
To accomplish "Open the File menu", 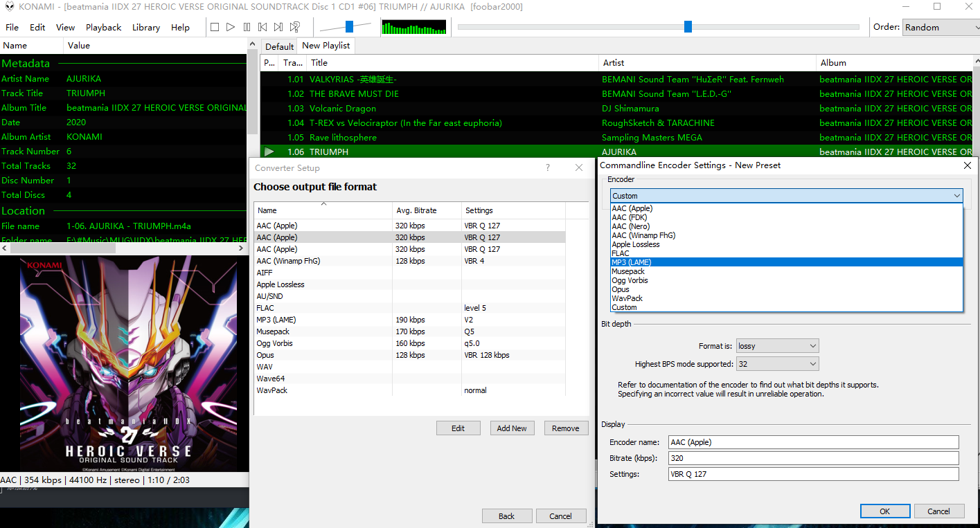I will pyautogui.click(x=12, y=28).
